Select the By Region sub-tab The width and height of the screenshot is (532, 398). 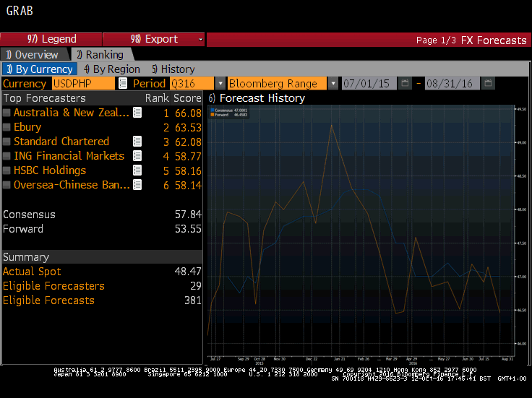click(x=112, y=69)
